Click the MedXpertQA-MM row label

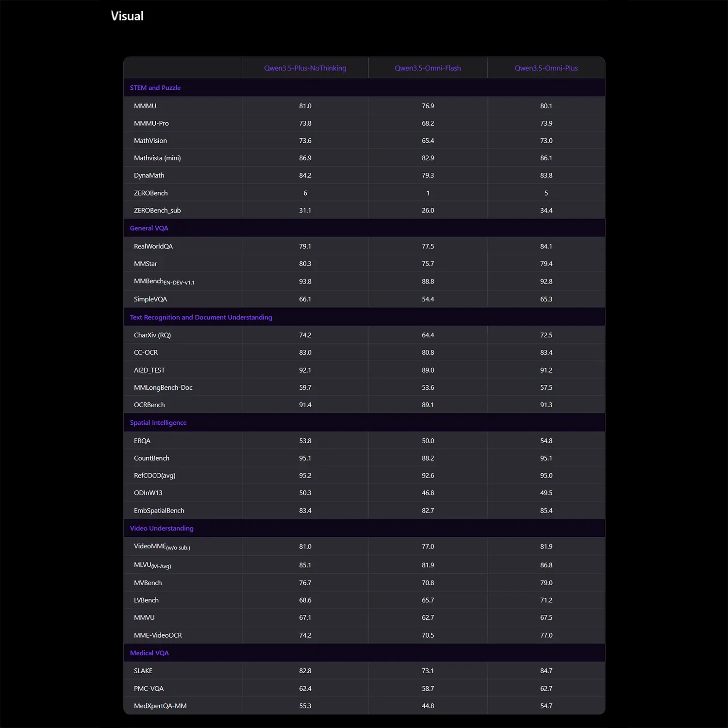click(160, 706)
